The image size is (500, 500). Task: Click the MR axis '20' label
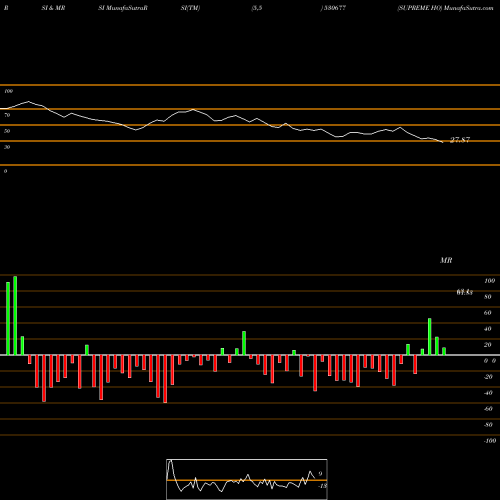488,345
